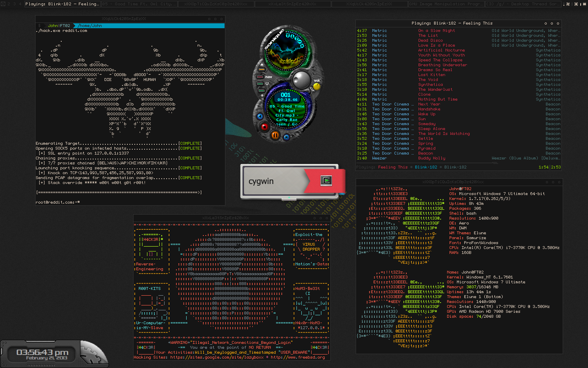Click the up arrow icon in Sonique

pyautogui.click(x=288, y=36)
